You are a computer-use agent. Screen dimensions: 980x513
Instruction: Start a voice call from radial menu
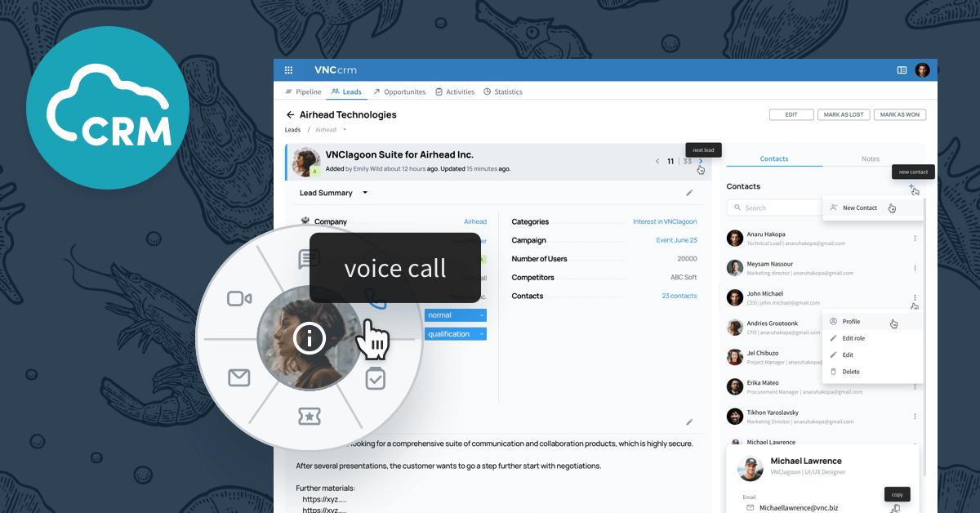click(374, 297)
